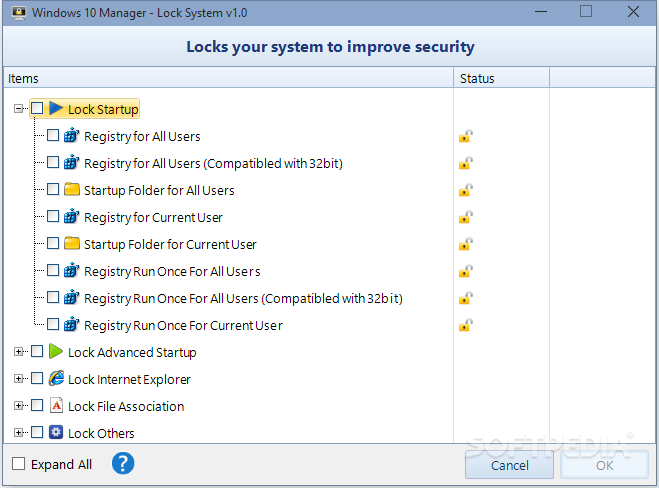Minimize the Lock System window
The height and width of the screenshot is (488, 659).
pyautogui.click(x=541, y=12)
